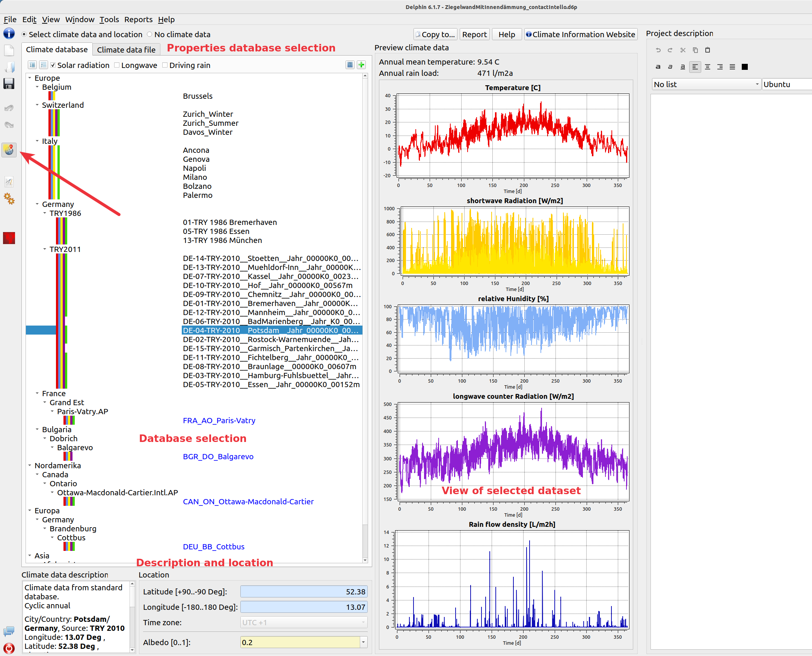Collapse all climate tree nodes icon
This screenshot has height=656, width=812.
44,65
